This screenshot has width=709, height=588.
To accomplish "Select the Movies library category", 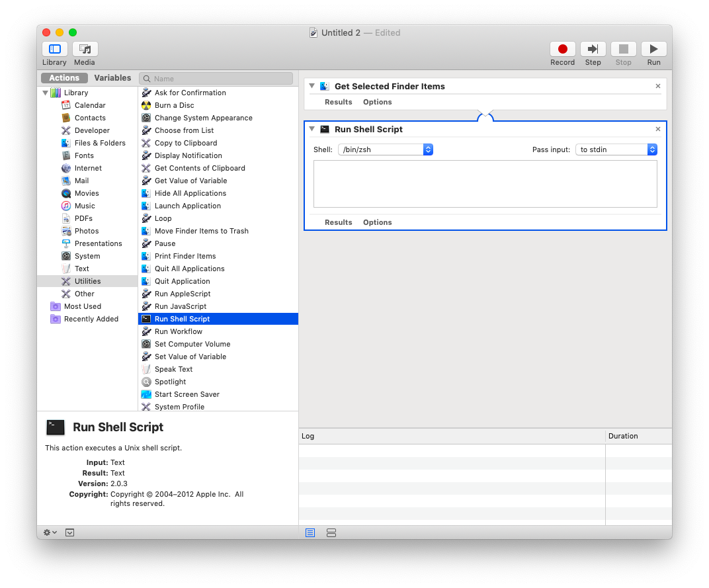I will [87, 193].
